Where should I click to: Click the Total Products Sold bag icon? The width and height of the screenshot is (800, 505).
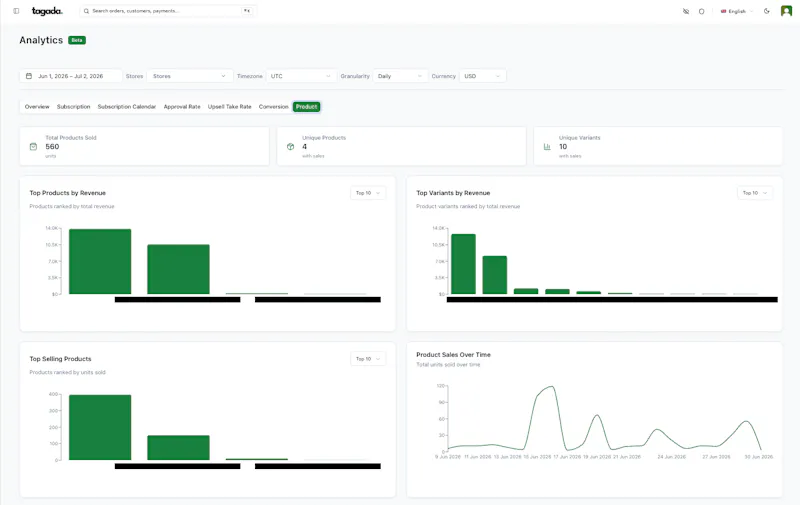33,147
